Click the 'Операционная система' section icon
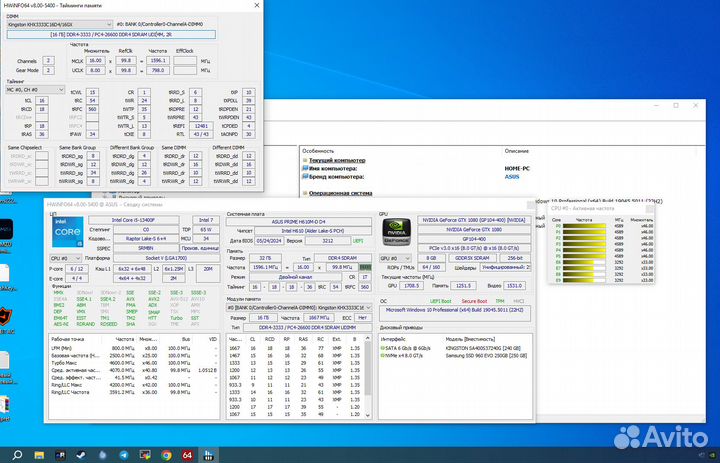 point(305,193)
